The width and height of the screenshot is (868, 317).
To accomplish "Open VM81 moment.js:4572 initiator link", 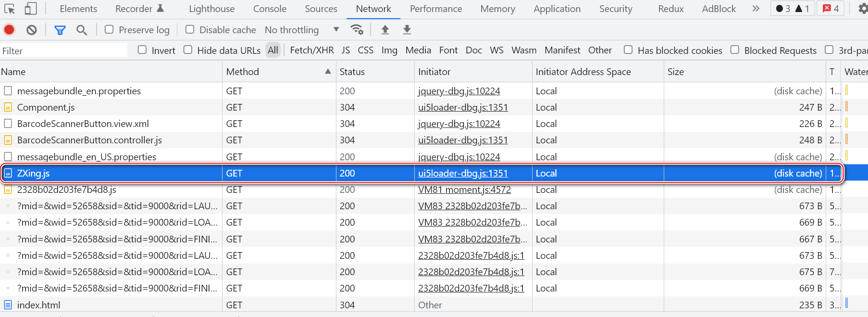I will [464, 190].
